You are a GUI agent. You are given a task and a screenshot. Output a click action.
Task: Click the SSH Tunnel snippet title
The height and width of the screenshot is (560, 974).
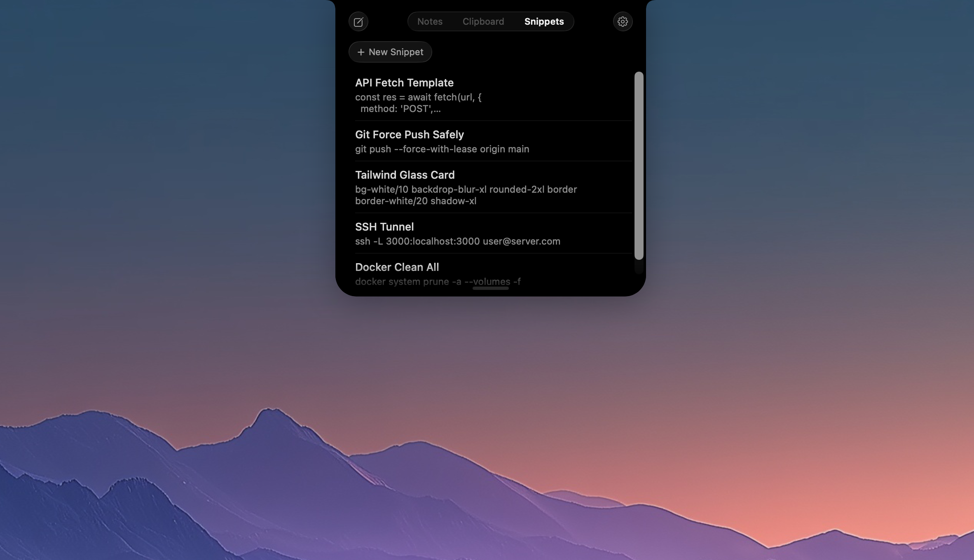pyautogui.click(x=384, y=226)
